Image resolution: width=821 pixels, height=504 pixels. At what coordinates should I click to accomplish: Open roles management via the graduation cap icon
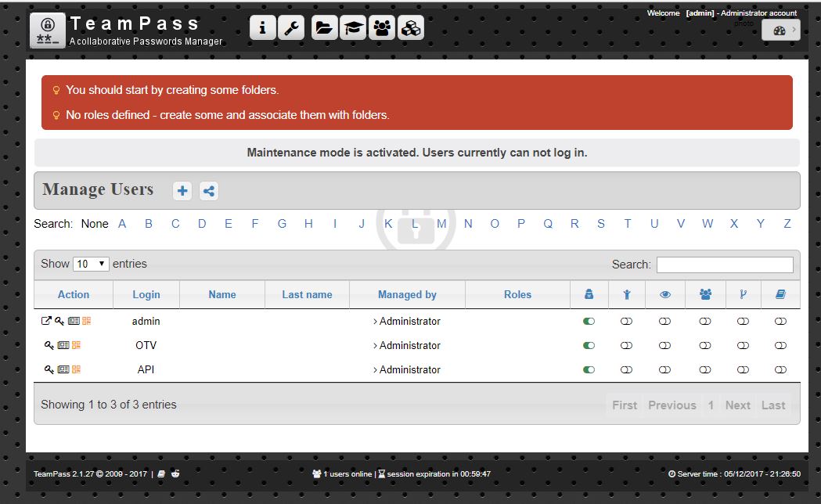[352, 27]
